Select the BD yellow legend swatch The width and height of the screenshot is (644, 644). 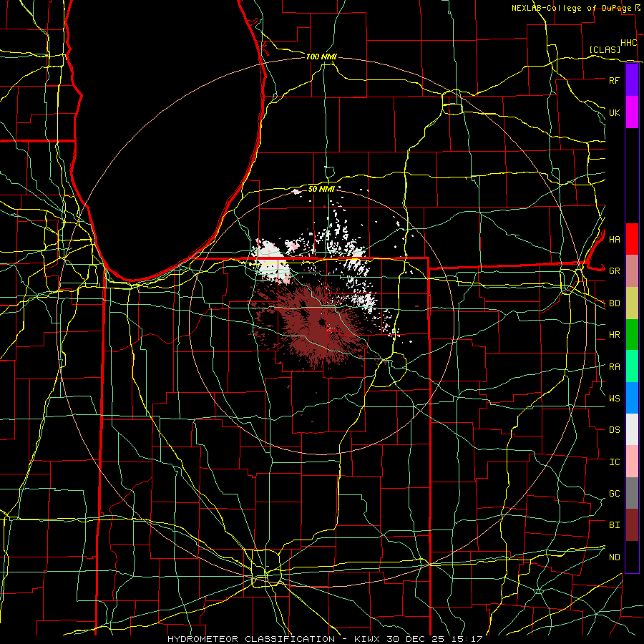(632, 303)
